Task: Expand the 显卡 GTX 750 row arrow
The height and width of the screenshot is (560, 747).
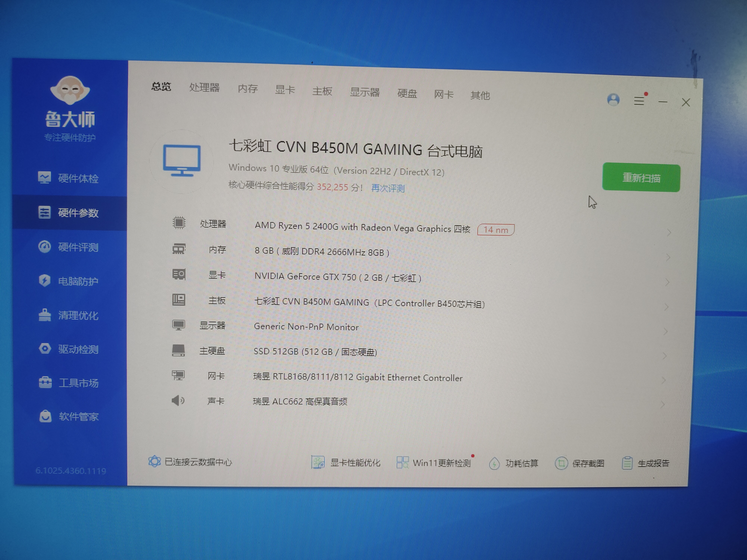Action: coord(667,282)
